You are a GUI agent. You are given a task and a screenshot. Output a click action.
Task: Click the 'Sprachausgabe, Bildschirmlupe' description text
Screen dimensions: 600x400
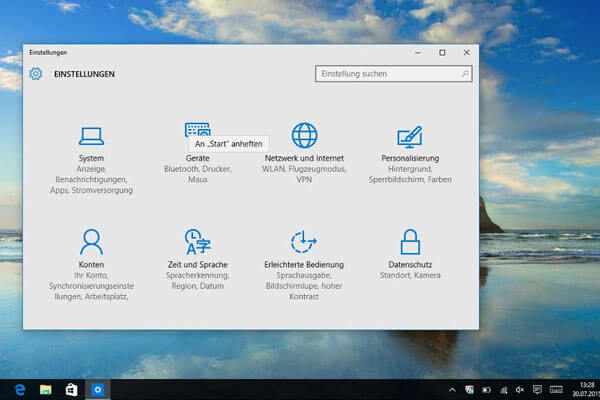pyautogui.click(x=304, y=286)
